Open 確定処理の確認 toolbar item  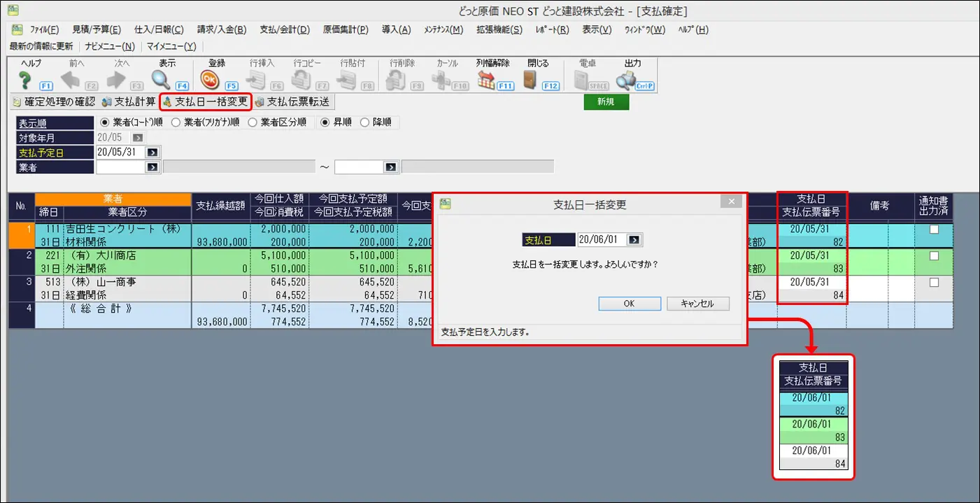(x=54, y=101)
